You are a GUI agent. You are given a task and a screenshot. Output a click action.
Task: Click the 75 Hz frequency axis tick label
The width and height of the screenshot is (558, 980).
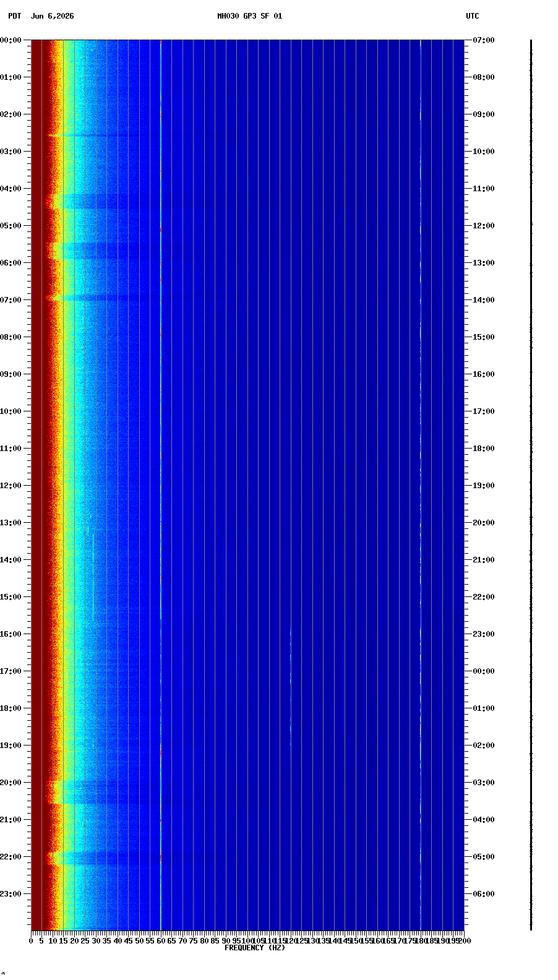[x=193, y=941]
